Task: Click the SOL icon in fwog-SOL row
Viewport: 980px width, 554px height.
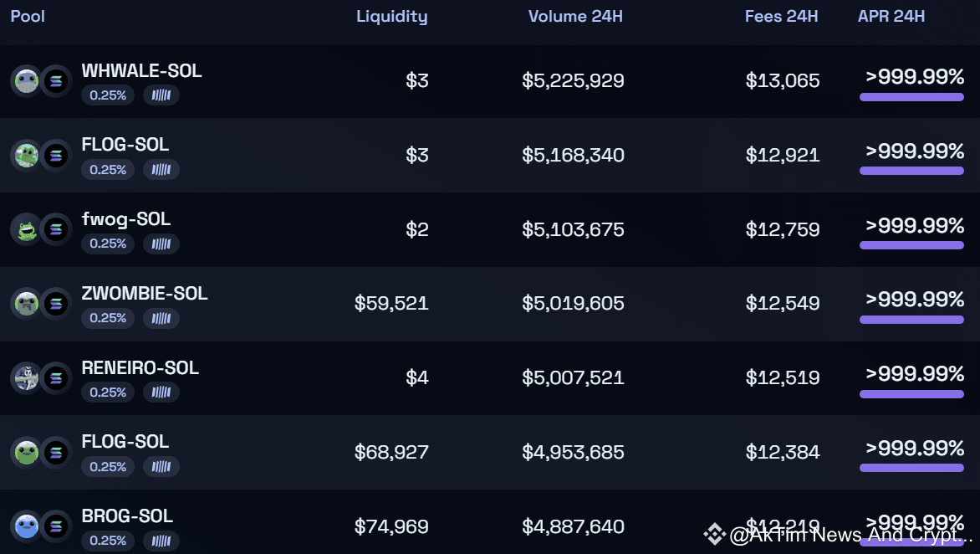Action: pos(56,229)
